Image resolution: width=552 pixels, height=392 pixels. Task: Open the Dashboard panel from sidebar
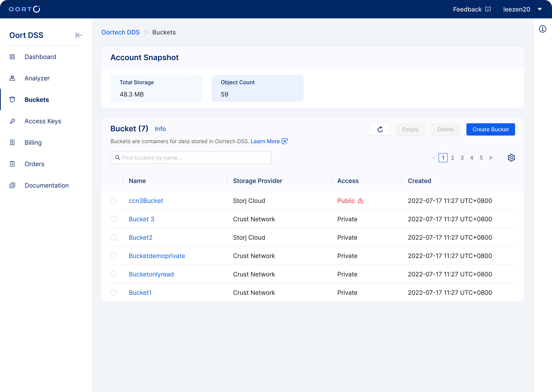point(40,57)
